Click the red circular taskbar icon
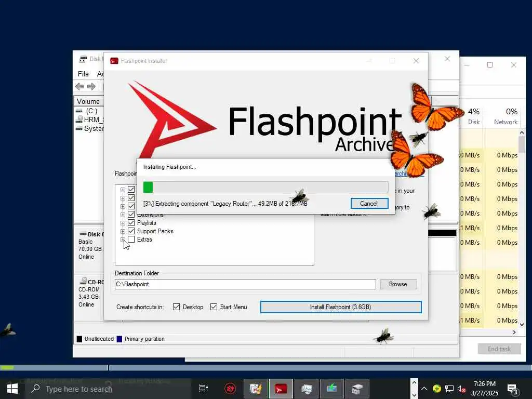Viewport: 532px width, 399px height. [230, 389]
